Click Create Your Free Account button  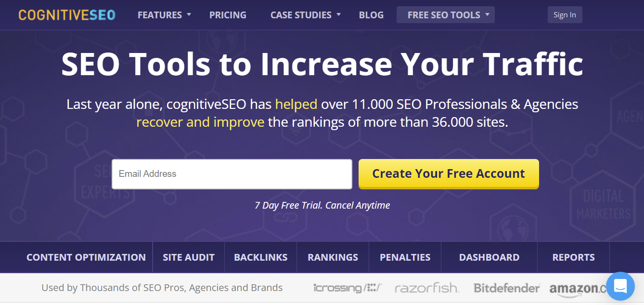pyautogui.click(x=448, y=173)
